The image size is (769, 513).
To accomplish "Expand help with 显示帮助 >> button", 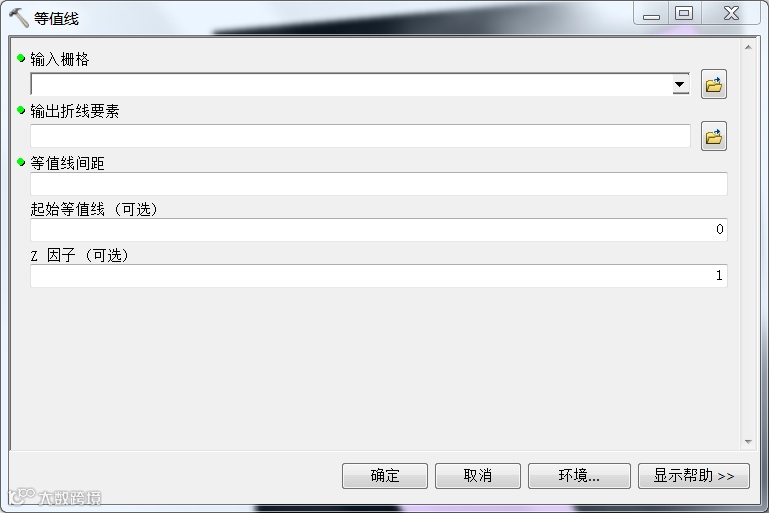I will click(x=693, y=476).
